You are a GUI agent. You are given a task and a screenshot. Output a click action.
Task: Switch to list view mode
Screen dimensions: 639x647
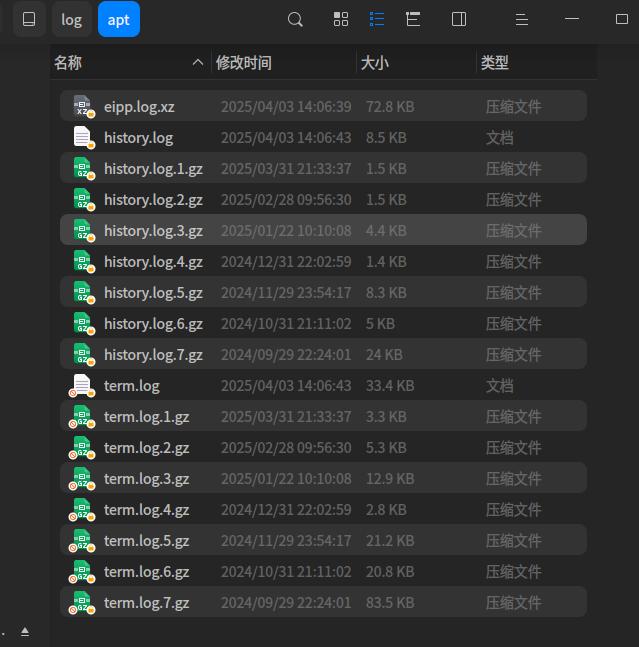[x=377, y=19]
